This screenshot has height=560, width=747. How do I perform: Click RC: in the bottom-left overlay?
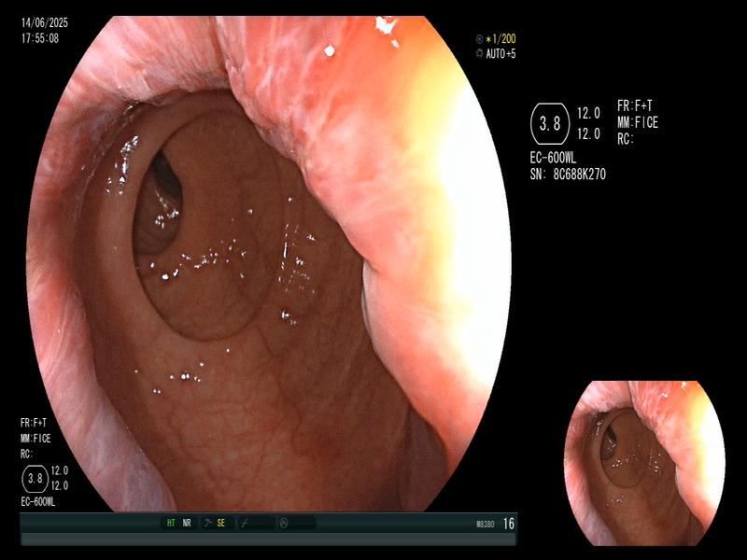pos(26,455)
